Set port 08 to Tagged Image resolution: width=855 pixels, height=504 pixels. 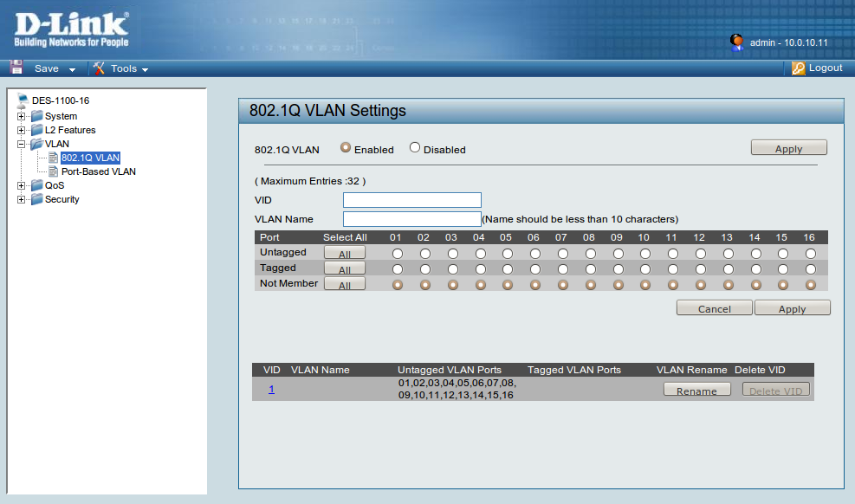[x=591, y=269]
